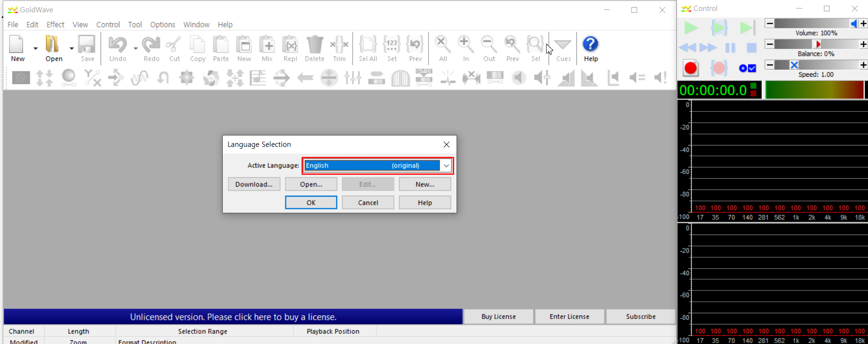Click the Equalizer sliders effect icon
The height and width of the screenshot is (344, 868).
pyautogui.click(x=353, y=78)
